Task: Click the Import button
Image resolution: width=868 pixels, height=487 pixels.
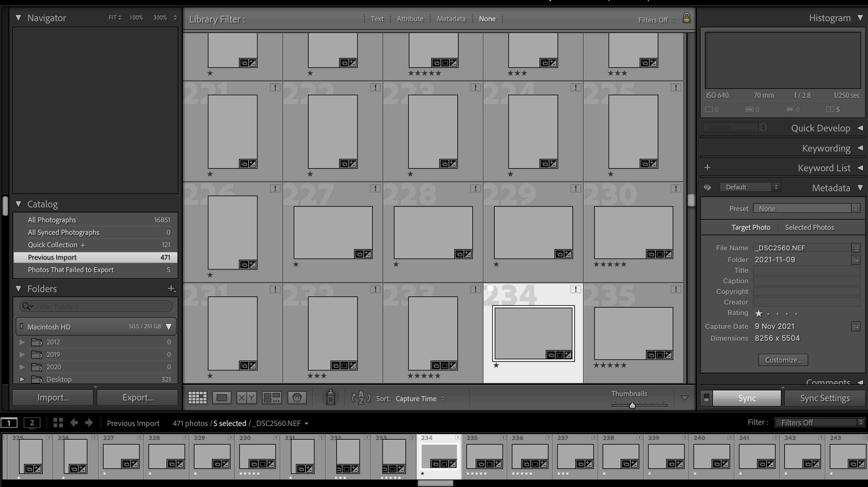Action: [52, 397]
